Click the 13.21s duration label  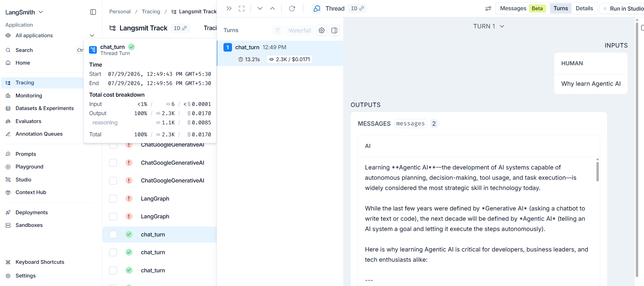[249, 59]
